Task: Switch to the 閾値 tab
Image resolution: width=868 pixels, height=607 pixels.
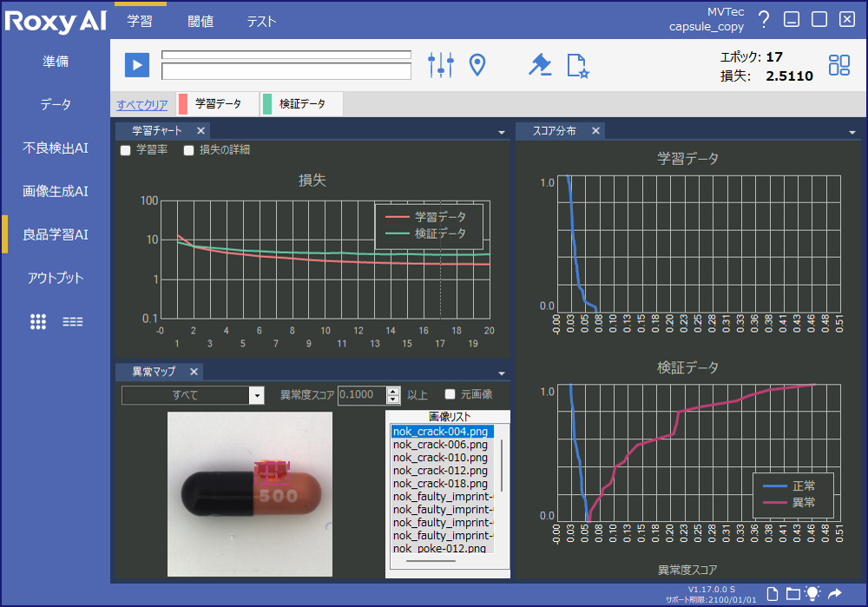Action: (x=201, y=20)
